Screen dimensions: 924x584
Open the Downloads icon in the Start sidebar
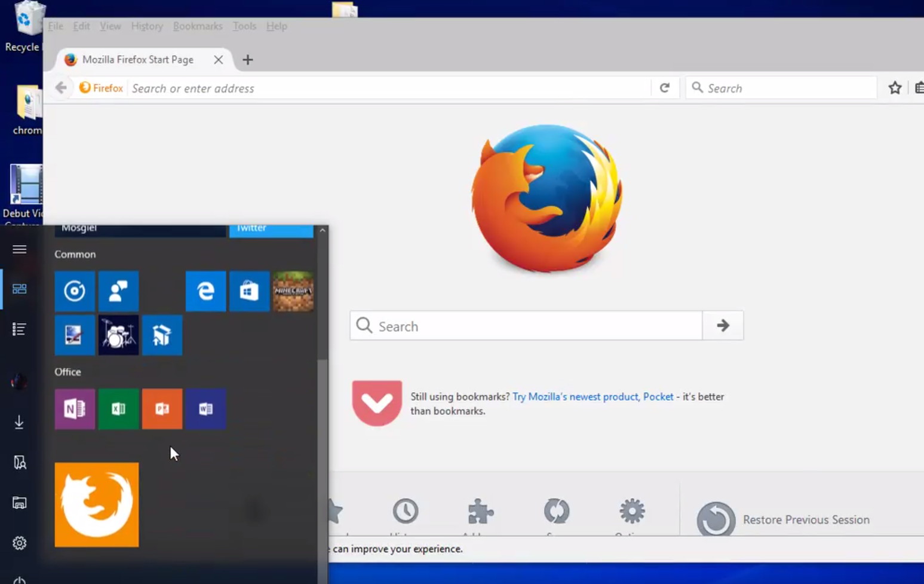click(20, 422)
